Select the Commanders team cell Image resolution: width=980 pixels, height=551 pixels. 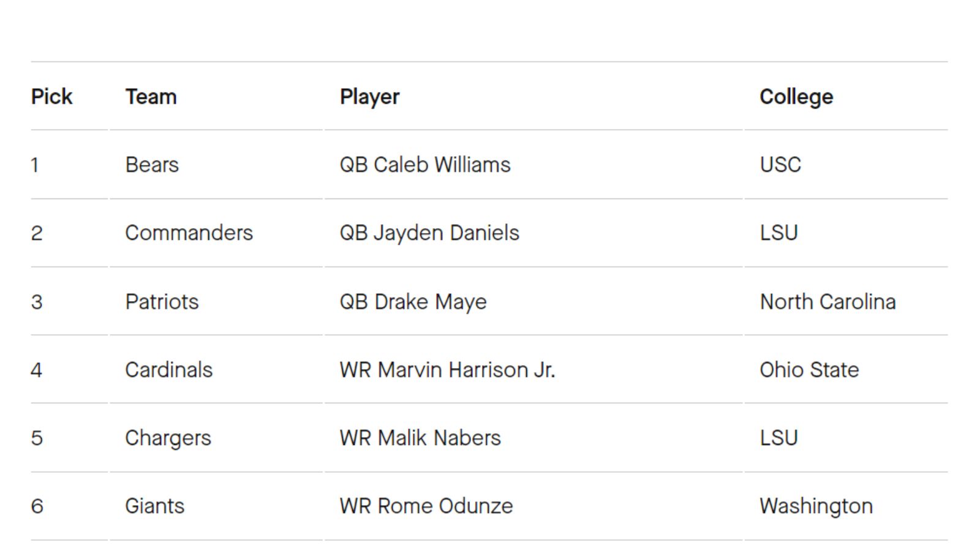[x=189, y=233]
